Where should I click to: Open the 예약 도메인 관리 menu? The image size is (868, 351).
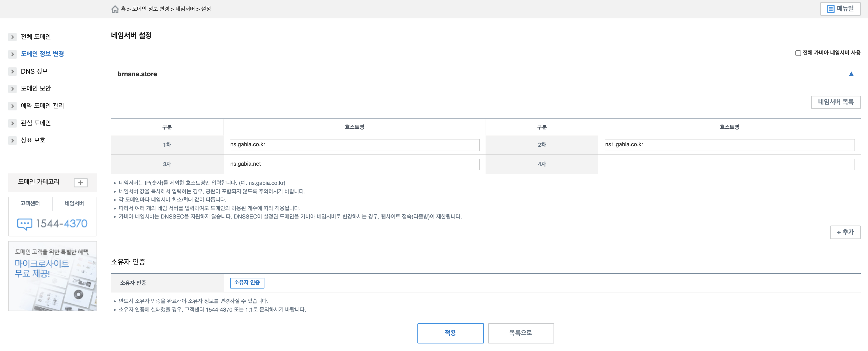point(42,106)
